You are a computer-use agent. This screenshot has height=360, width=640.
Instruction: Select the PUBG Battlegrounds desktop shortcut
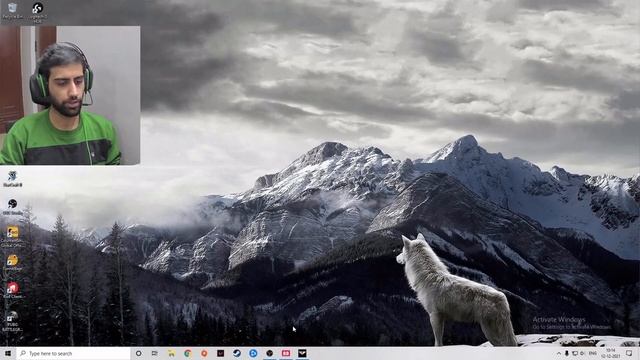[x=12, y=321]
